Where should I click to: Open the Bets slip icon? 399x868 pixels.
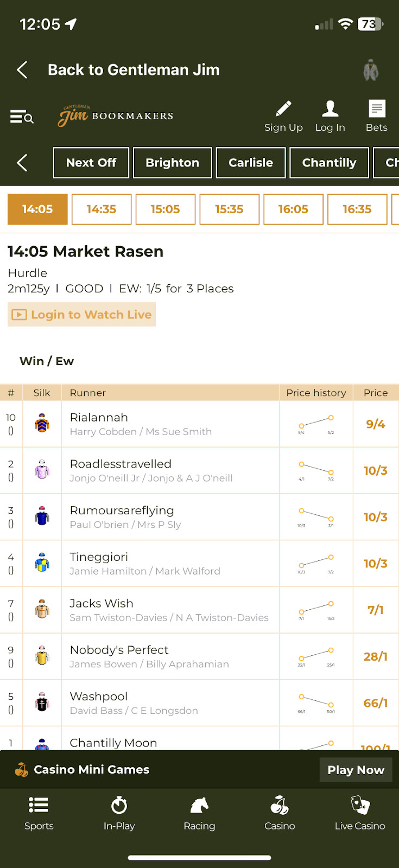[x=376, y=110]
